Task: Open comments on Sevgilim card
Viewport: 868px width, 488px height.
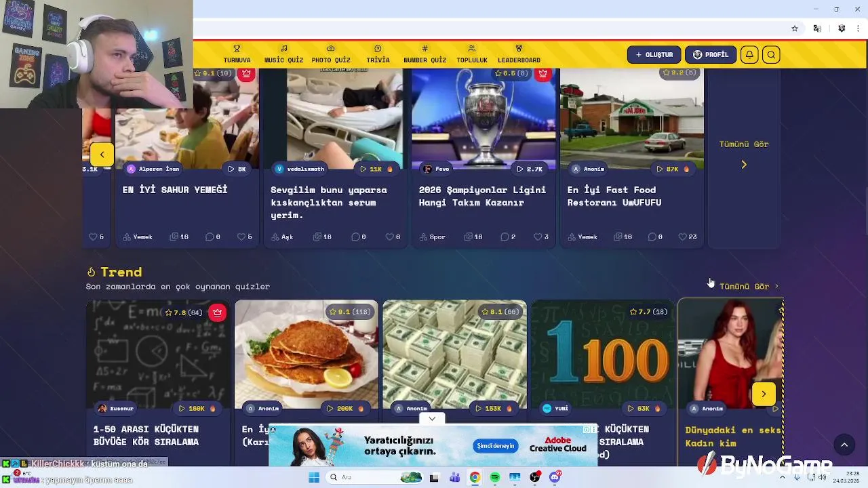Action: coord(359,237)
